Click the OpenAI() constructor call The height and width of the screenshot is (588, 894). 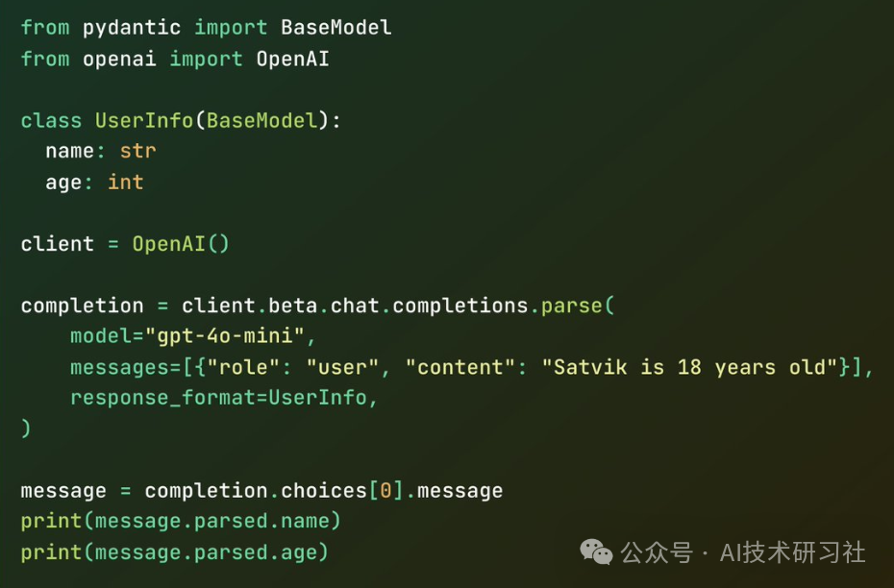[181, 243]
